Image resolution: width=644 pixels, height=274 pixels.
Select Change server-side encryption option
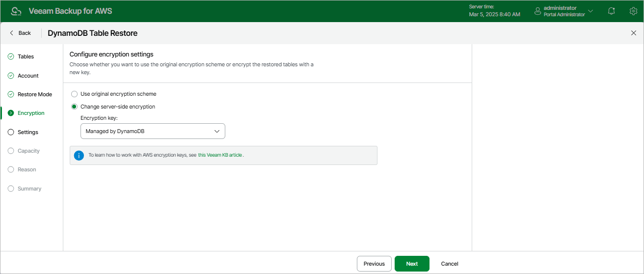[x=75, y=107]
